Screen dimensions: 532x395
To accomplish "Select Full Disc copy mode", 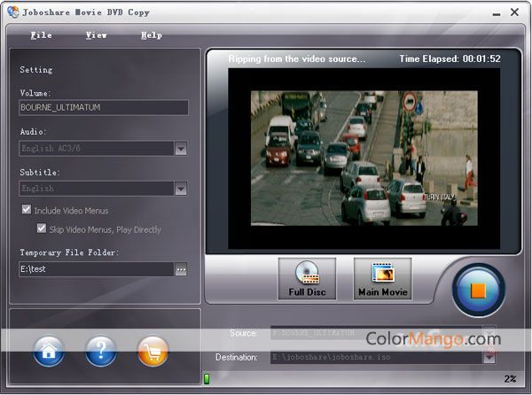I will pyautogui.click(x=307, y=279).
